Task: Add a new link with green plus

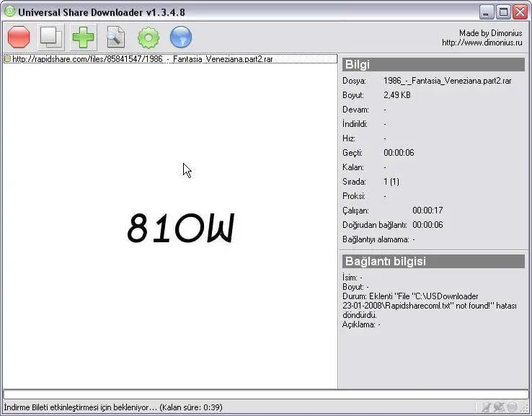Action: tap(83, 37)
